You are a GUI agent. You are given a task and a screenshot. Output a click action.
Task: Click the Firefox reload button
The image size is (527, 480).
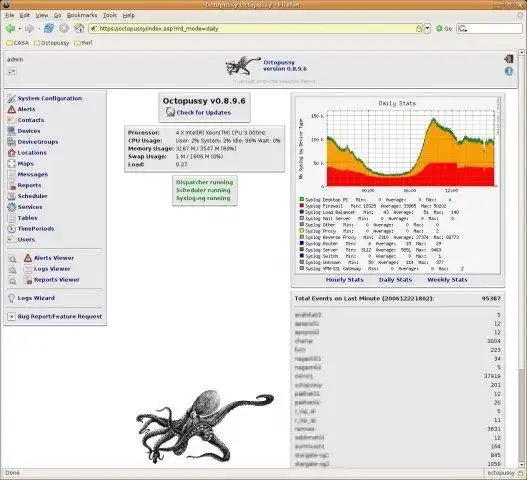(49, 28)
